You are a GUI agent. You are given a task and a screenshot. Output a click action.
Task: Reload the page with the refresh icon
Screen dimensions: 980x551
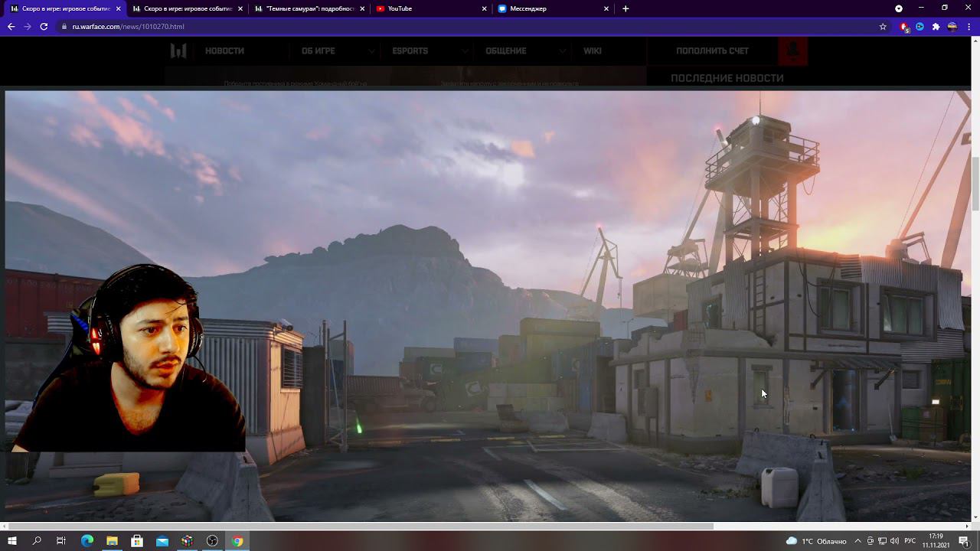44,26
